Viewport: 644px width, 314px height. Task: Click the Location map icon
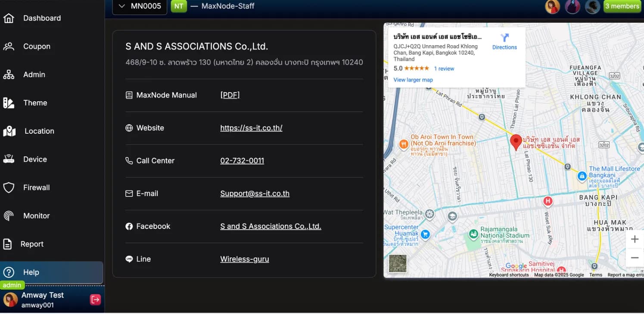click(x=9, y=131)
